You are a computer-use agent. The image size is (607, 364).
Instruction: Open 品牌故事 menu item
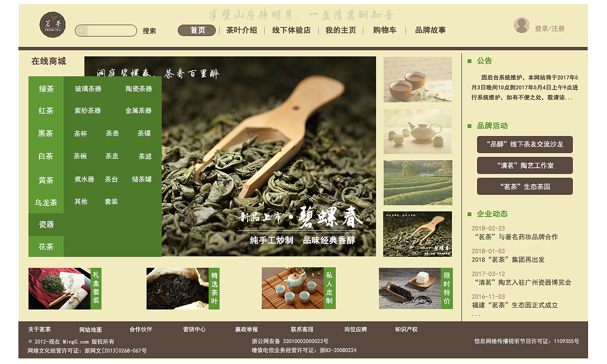(x=430, y=30)
